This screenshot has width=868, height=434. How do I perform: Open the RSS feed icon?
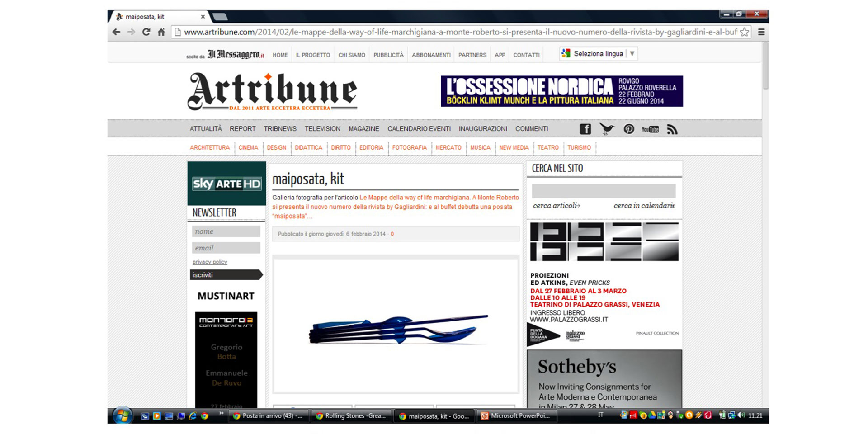[672, 129]
